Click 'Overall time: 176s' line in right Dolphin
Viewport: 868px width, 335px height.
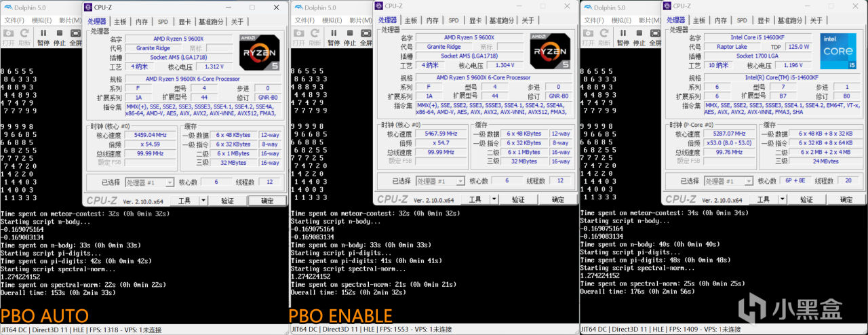(637, 291)
